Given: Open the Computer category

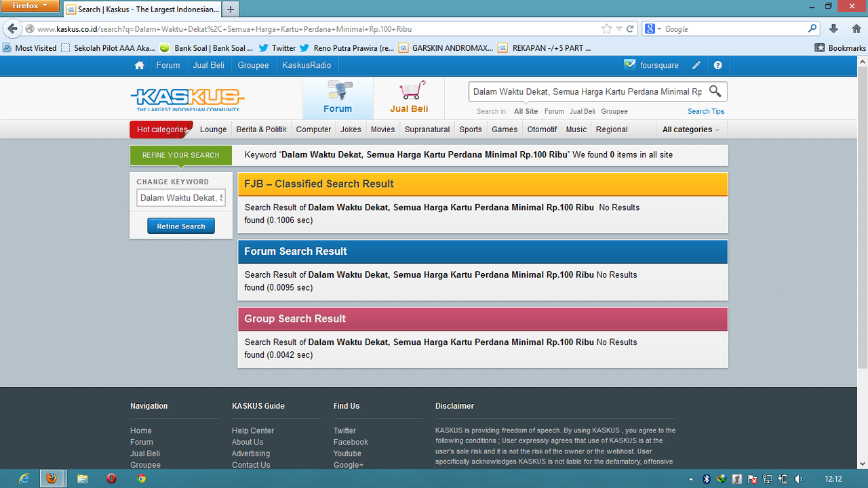Looking at the screenshot, I should pyautogui.click(x=314, y=129).
